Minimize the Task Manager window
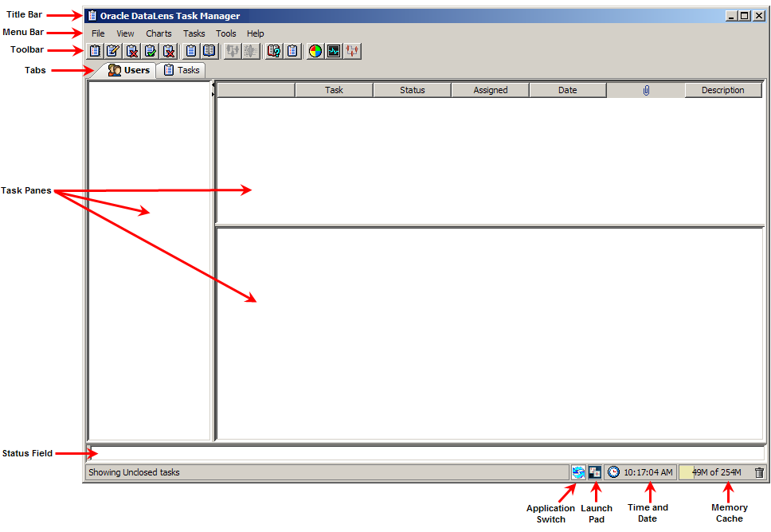Screen dimensions: 771x532 point(731,16)
